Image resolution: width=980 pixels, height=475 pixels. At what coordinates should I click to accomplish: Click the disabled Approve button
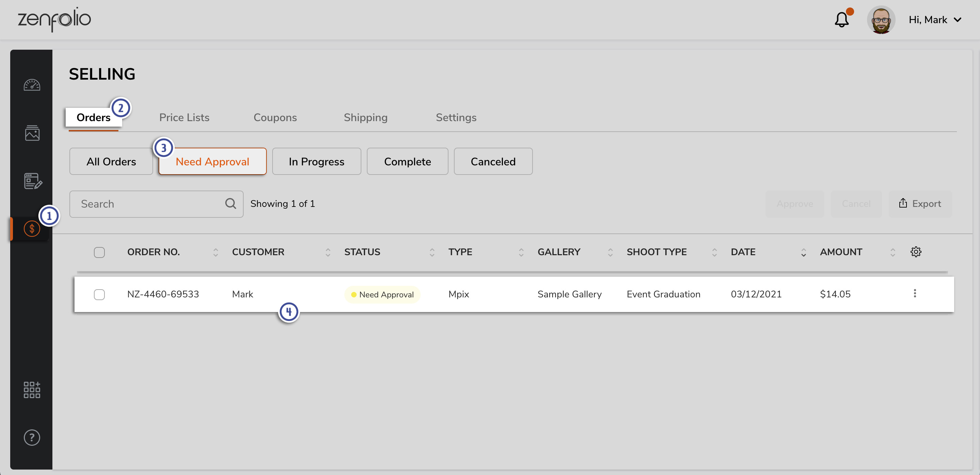(795, 203)
